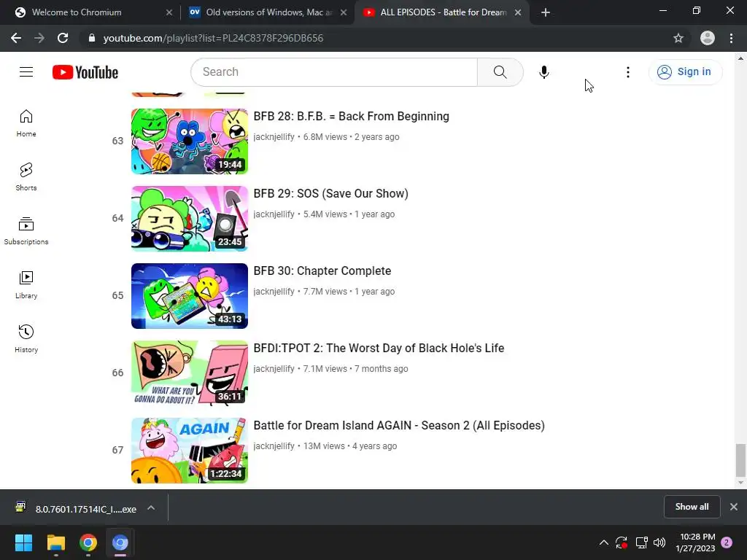Image resolution: width=747 pixels, height=560 pixels.
Task: Click Show all downloads
Action: point(692,507)
